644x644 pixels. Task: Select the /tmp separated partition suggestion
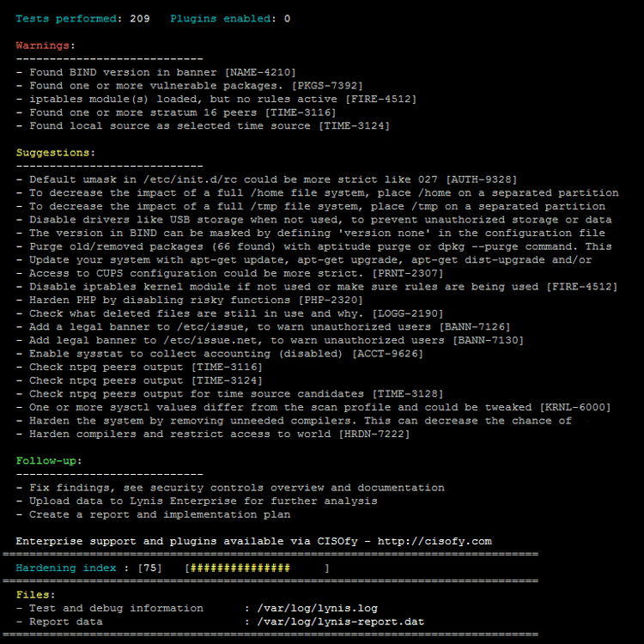(x=311, y=206)
